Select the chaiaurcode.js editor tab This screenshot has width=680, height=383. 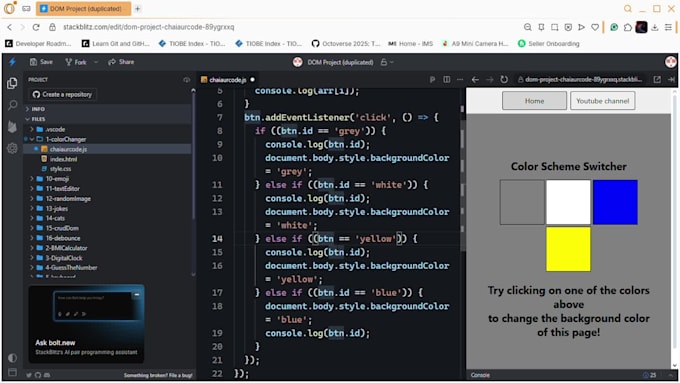pos(227,80)
